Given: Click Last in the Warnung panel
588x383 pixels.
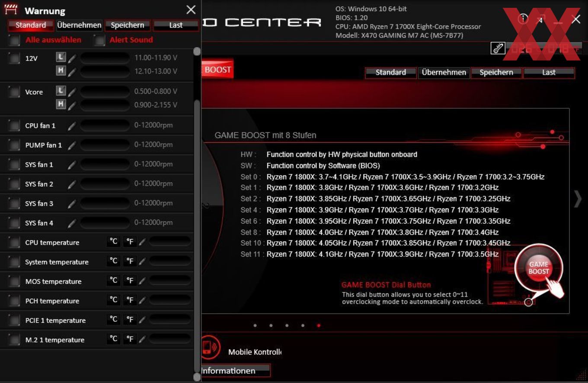Looking at the screenshot, I should coord(176,25).
